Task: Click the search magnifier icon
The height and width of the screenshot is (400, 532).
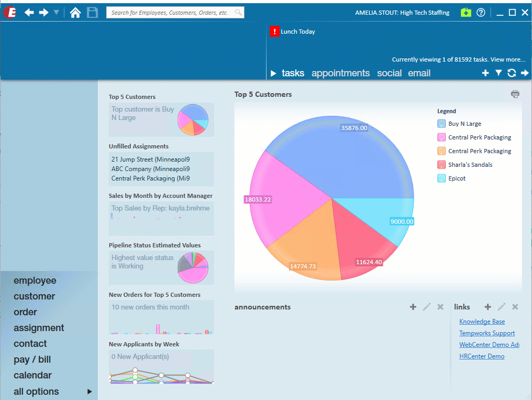Action: tap(239, 13)
